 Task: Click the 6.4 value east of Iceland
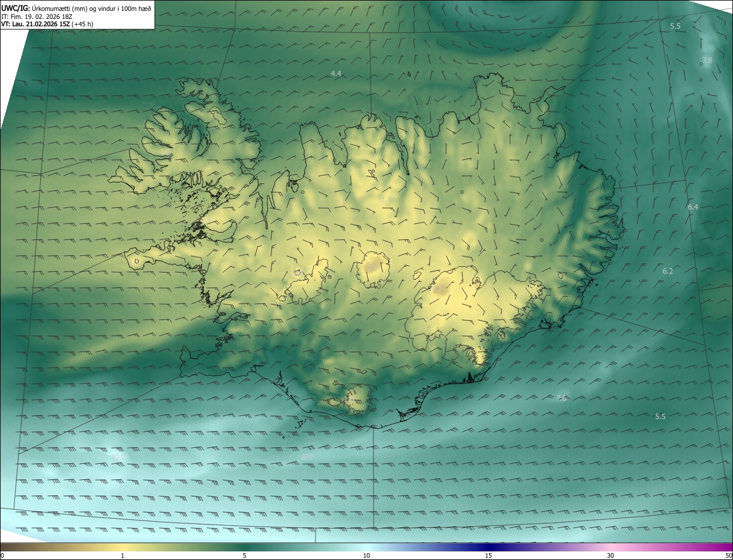point(693,207)
